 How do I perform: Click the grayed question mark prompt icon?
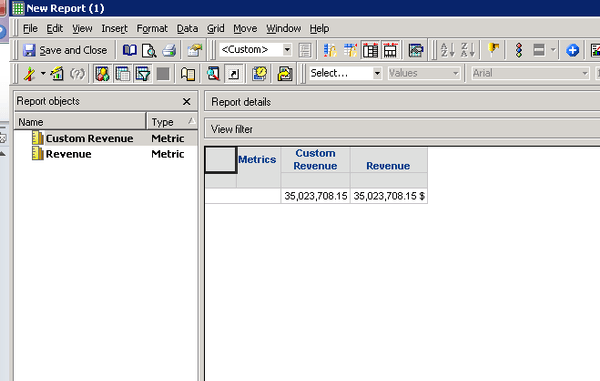(77, 73)
